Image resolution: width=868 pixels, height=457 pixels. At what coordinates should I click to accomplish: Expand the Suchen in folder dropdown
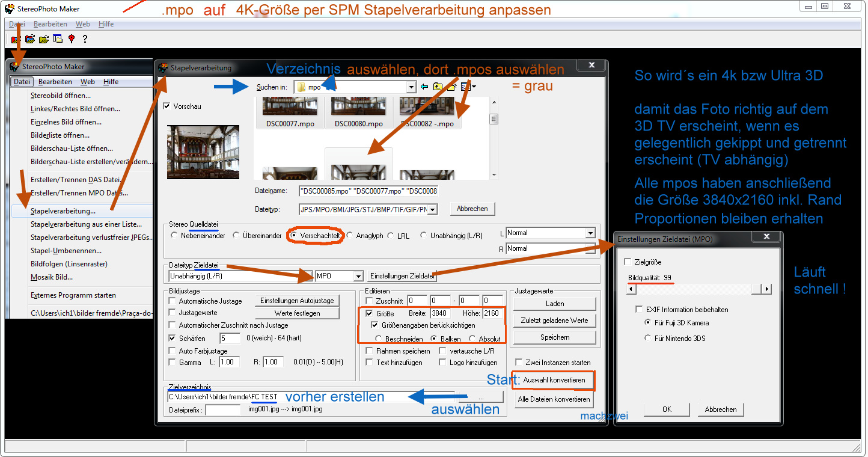[x=411, y=87]
